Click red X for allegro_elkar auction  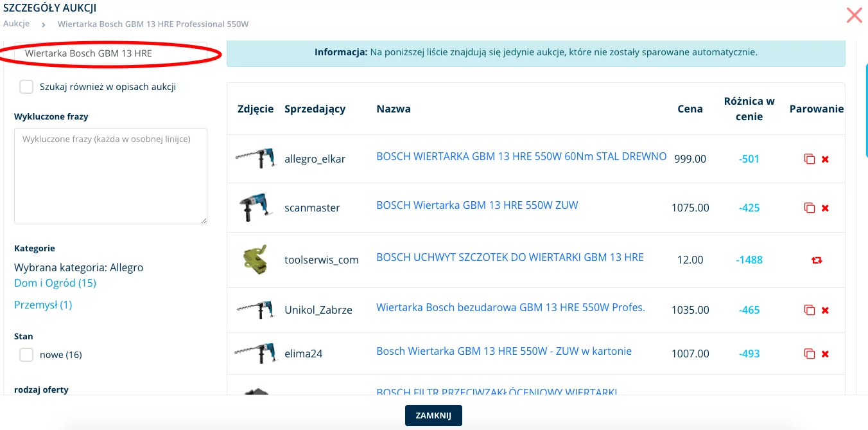(826, 159)
